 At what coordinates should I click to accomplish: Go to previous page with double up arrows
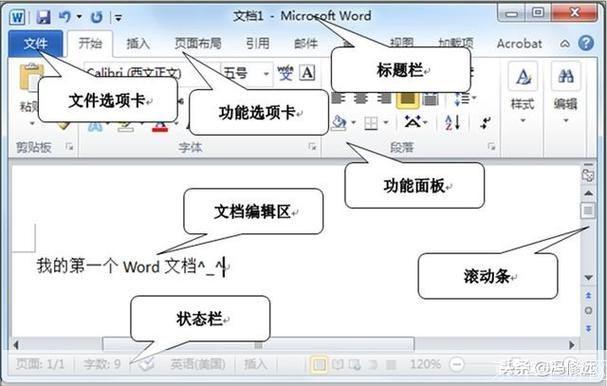pyautogui.click(x=588, y=295)
